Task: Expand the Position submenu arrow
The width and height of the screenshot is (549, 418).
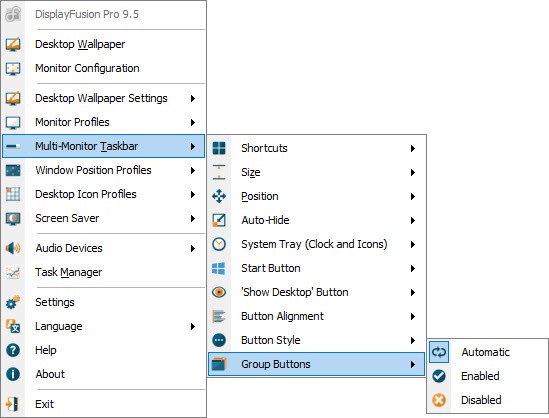Action: pos(413,196)
